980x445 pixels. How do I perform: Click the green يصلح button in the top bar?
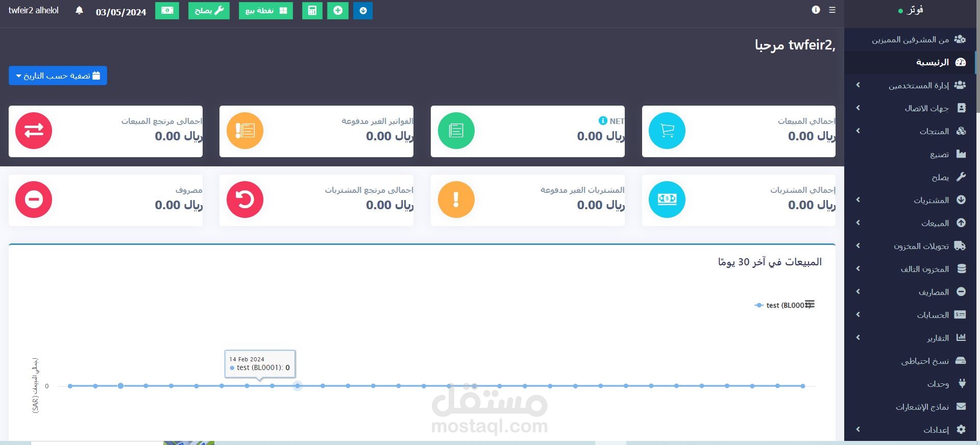pos(209,11)
